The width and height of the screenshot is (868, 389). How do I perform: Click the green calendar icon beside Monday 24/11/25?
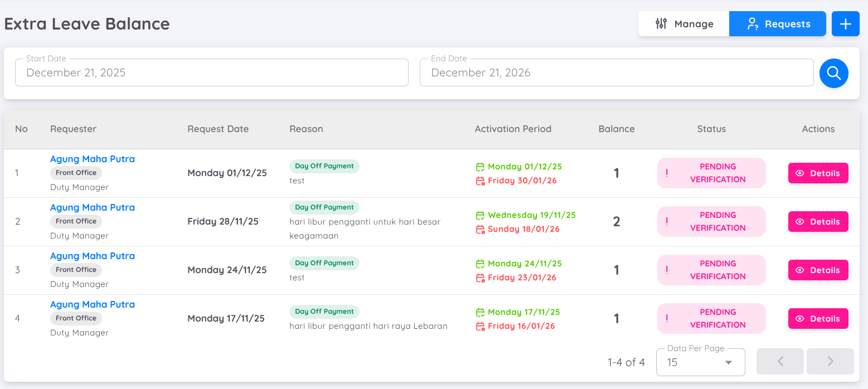click(480, 263)
